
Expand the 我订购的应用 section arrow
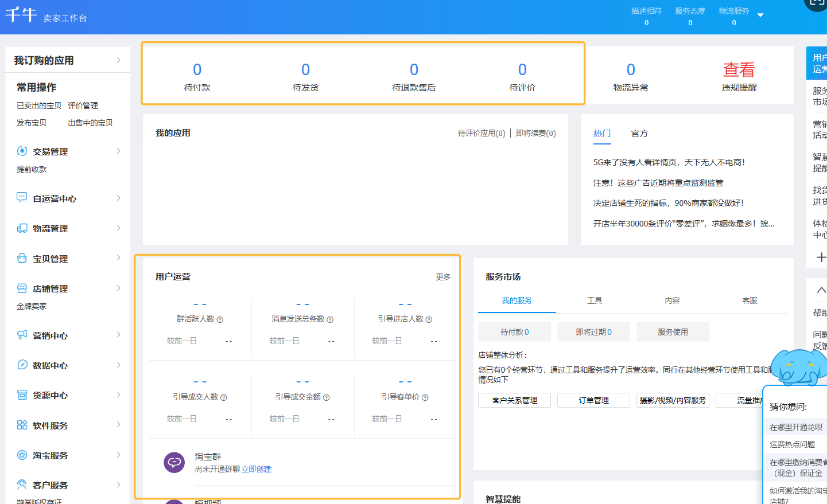point(119,60)
